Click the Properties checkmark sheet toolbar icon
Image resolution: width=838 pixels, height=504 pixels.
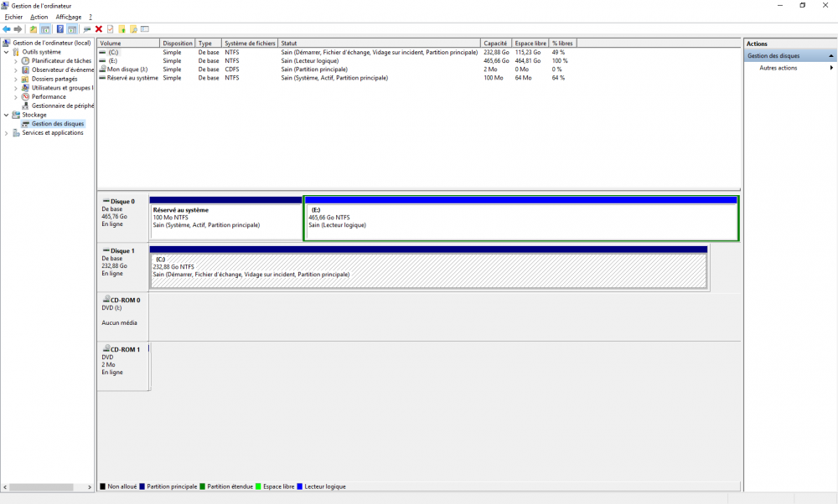point(110,29)
